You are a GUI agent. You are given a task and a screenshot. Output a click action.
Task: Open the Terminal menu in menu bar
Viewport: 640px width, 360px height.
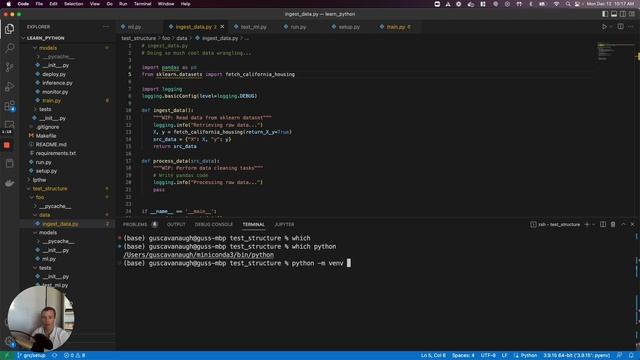(142, 4)
